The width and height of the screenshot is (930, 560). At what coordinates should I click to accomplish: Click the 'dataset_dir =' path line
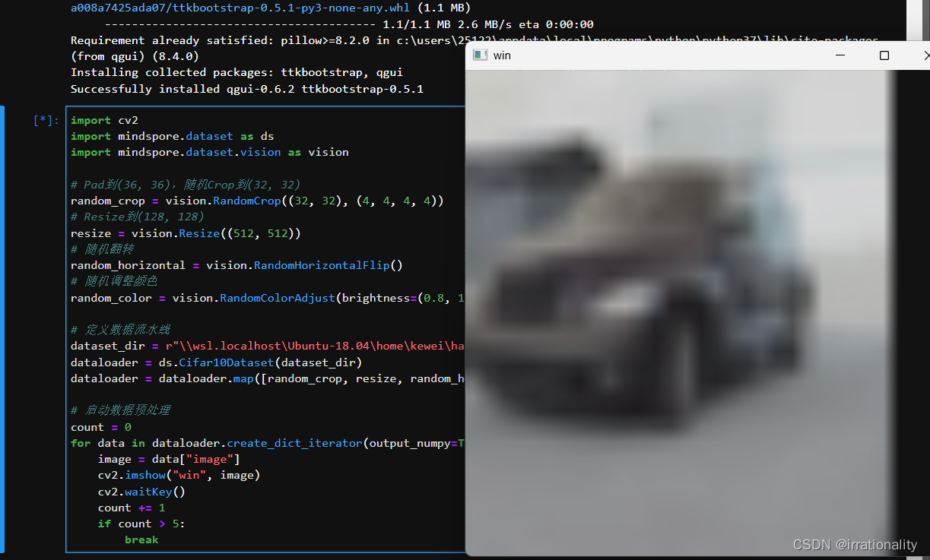pyautogui.click(x=268, y=346)
